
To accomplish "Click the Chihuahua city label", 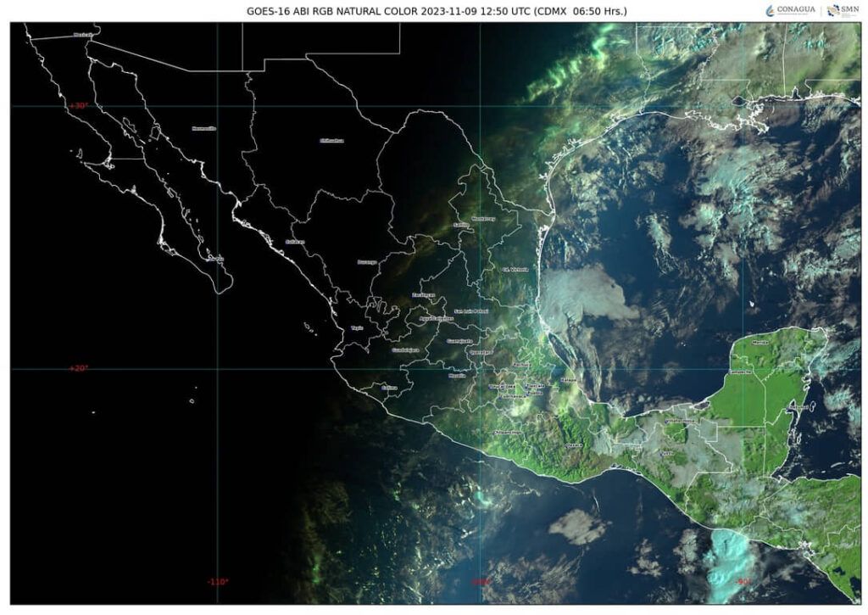I will (x=332, y=141).
